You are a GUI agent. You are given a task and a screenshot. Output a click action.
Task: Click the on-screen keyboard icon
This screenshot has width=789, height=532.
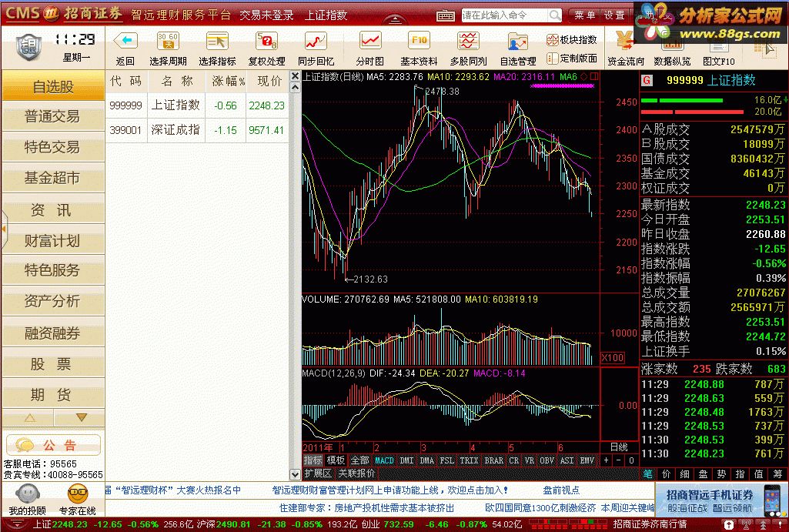(x=446, y=15)
